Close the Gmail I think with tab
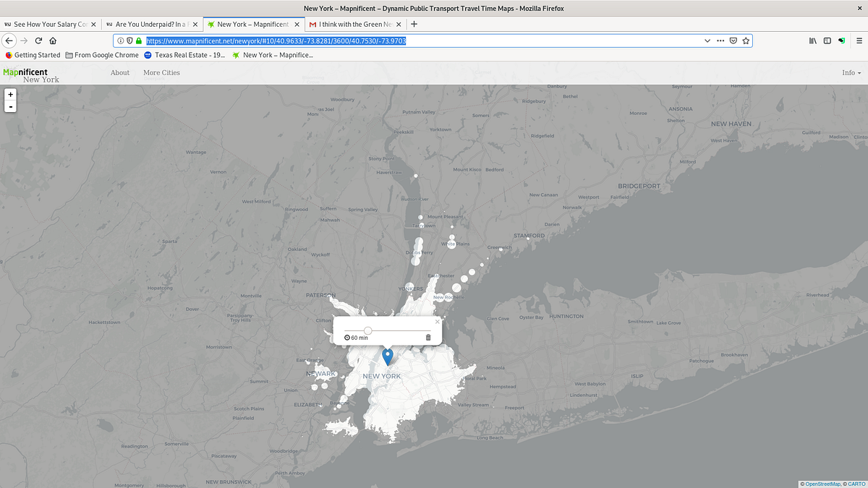The image size is (868, 488). pyautogui.click(x=399, y=24)
